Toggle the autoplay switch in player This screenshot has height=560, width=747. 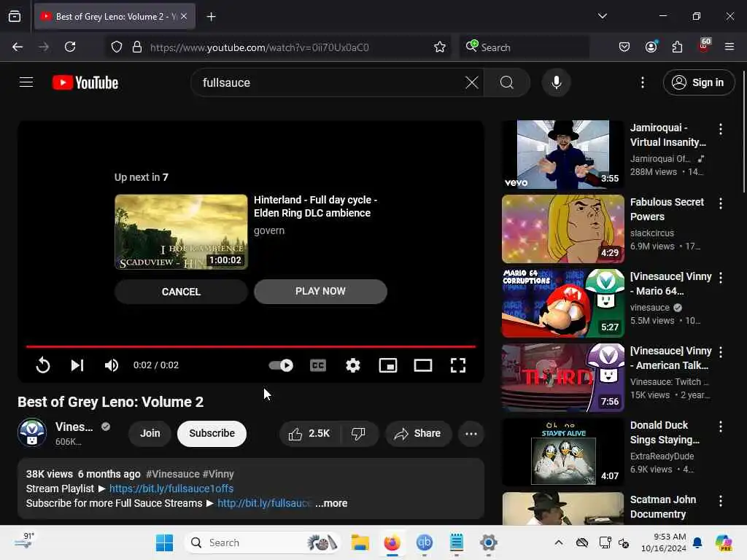(281, 365)
